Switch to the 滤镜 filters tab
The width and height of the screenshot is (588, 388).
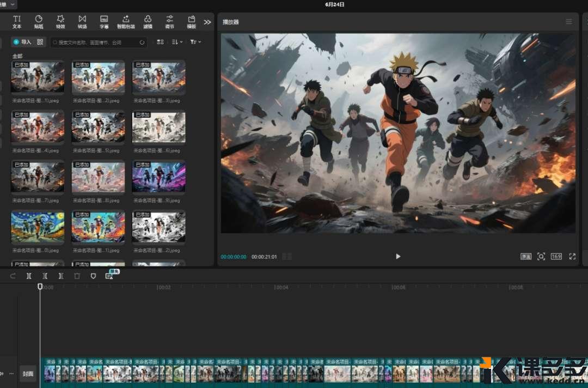tap(148, 22)
